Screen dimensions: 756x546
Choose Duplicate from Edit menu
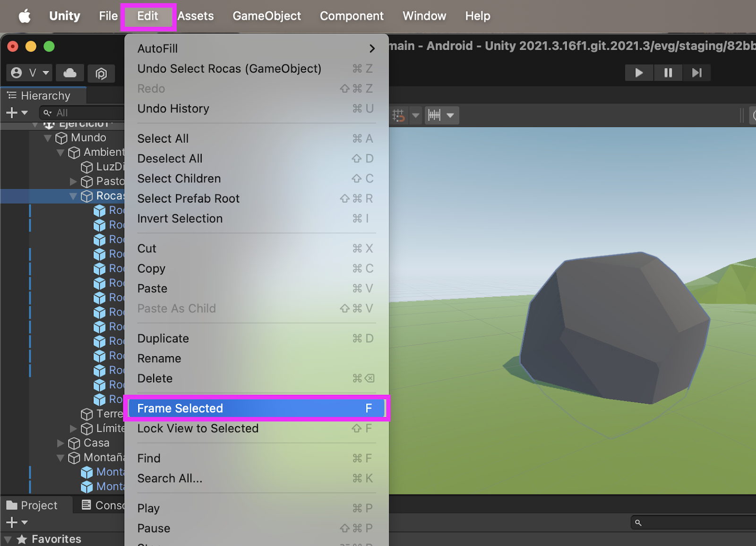pos(257,339)
